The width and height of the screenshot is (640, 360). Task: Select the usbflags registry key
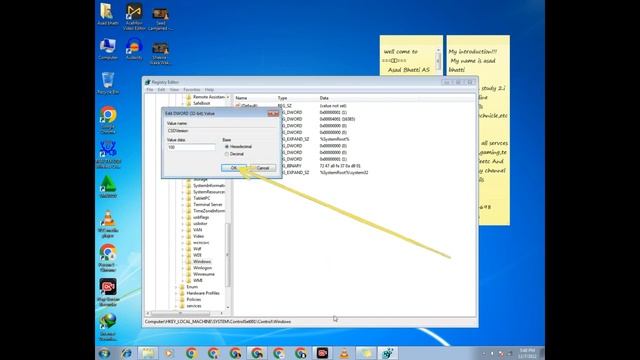(200, 217)
